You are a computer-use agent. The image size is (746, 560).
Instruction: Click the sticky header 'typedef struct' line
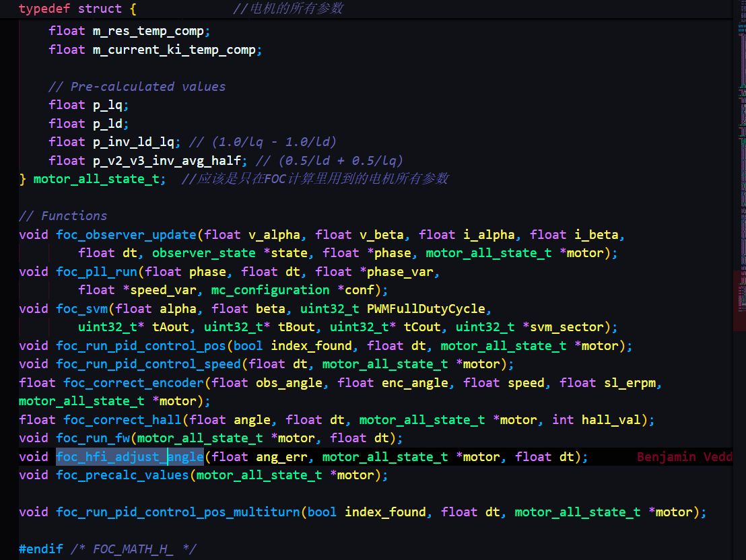tap(77, 9)
